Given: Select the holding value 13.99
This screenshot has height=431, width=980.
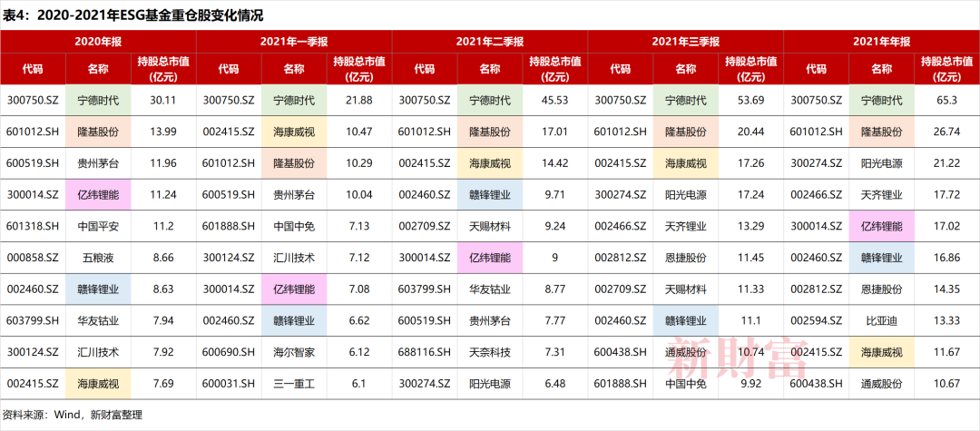Looking at the screenshot, I should (163, 132).
